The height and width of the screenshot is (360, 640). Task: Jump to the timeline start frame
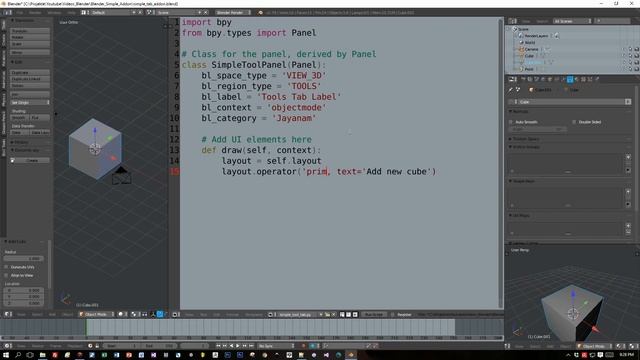[x=218, y=346]
